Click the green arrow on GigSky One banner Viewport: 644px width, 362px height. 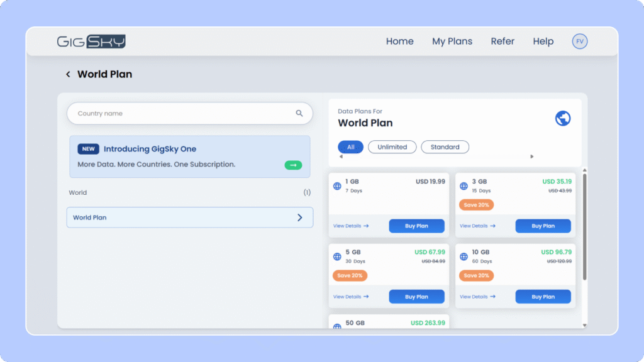[x=293, y=165]
